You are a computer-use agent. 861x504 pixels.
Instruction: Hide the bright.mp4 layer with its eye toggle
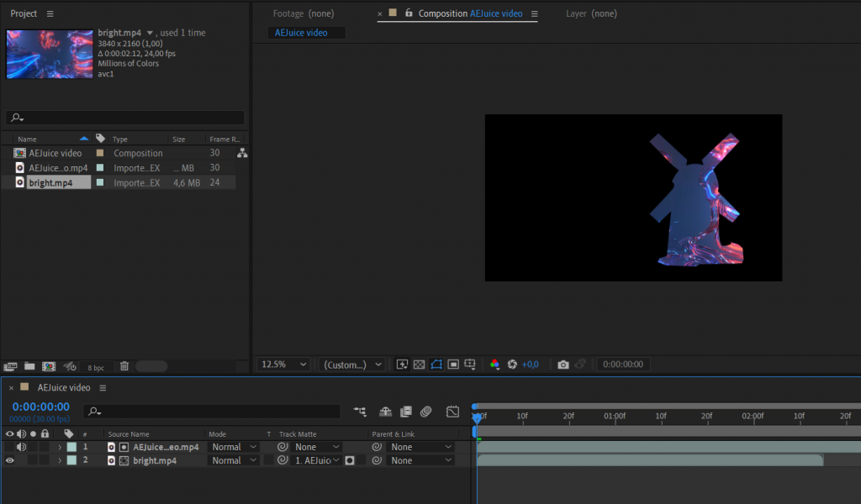point(8,460)
